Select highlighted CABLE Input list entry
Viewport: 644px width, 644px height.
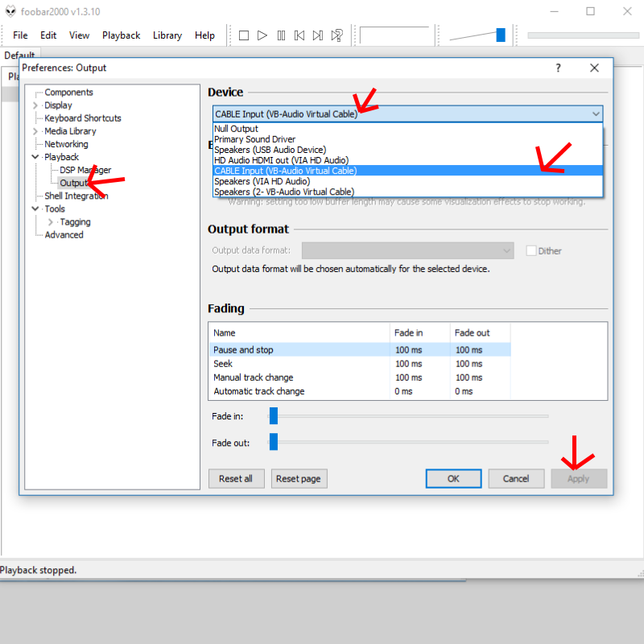coord(407,171)
